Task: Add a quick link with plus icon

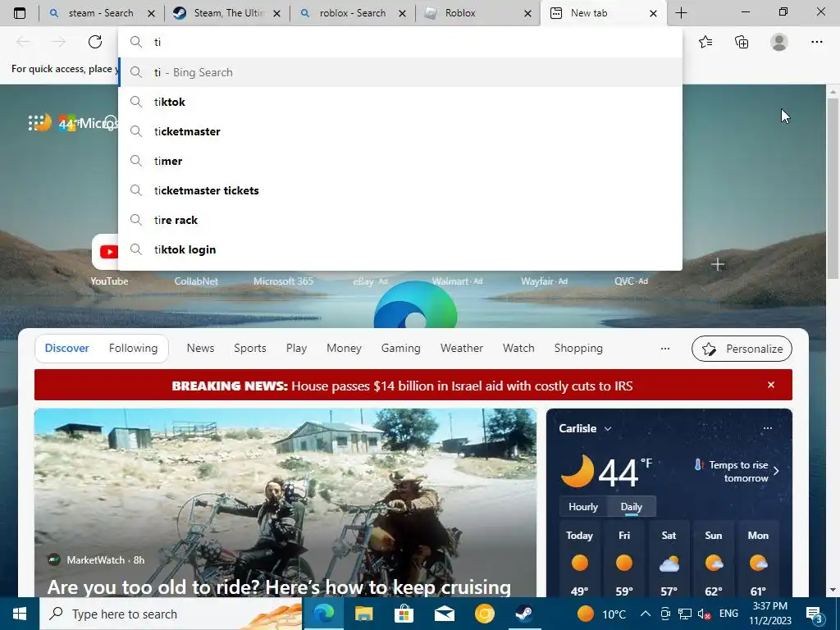Action: pyautogui.click(x=718, y=264)
